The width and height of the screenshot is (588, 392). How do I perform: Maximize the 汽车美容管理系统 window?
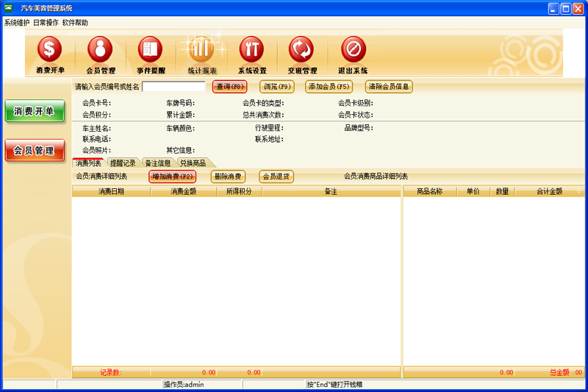click(x=566, y=8)
